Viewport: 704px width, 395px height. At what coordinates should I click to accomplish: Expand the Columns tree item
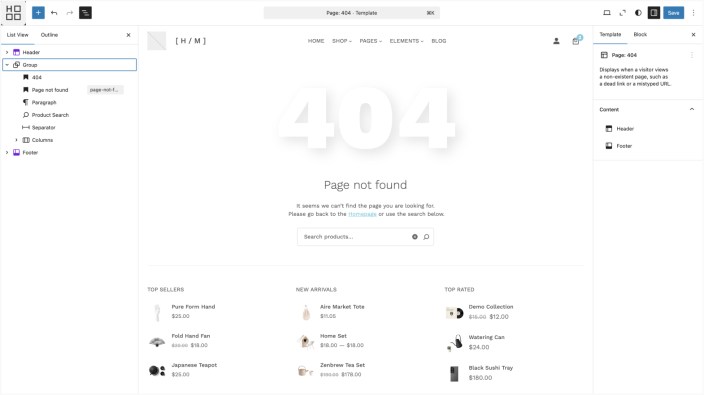16,140
